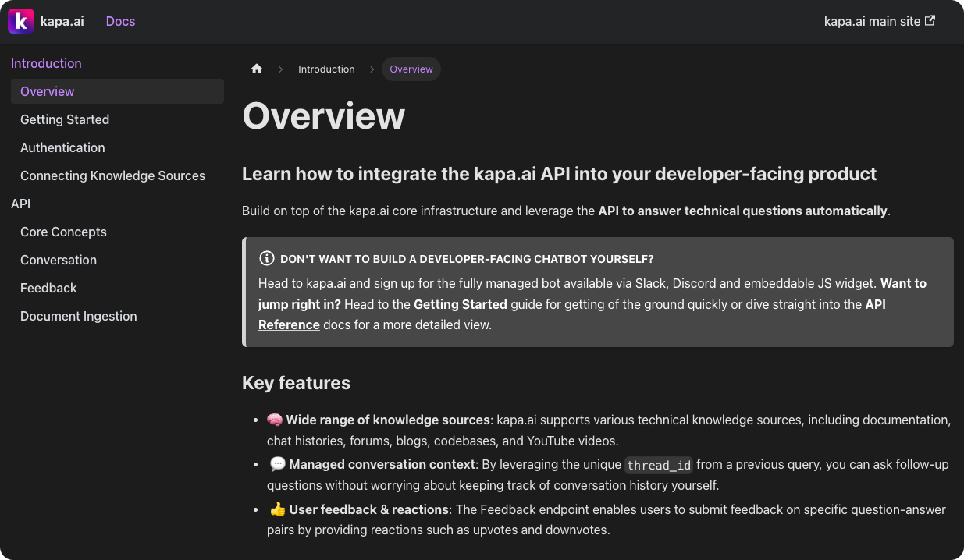Open the home icon in breadcrumbs

click(257, 69)
